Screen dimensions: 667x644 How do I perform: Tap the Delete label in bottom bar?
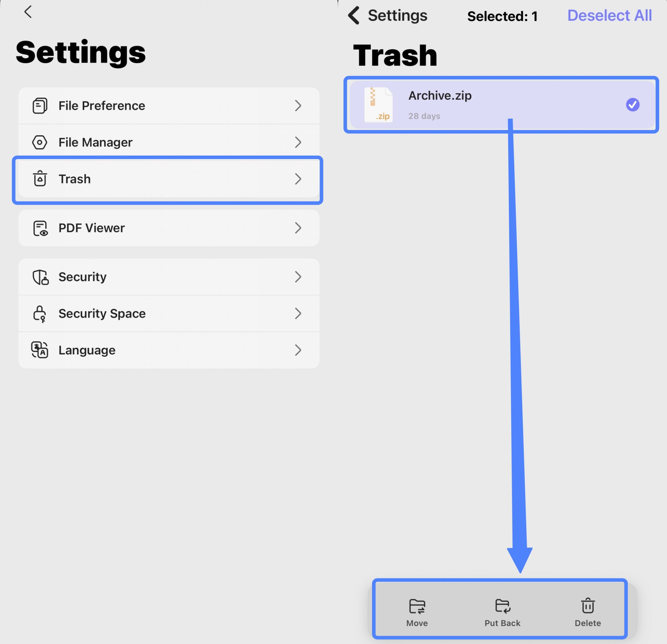click(x=588, y=623)
